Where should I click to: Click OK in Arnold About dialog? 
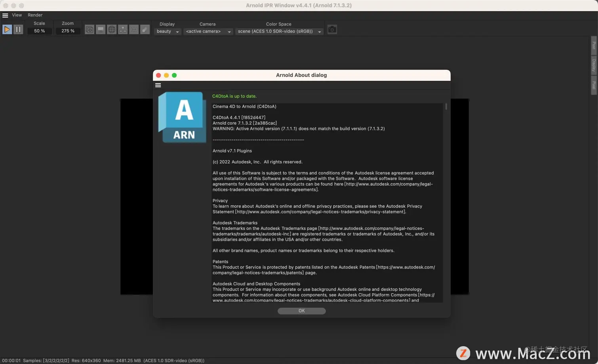[302, 311]
